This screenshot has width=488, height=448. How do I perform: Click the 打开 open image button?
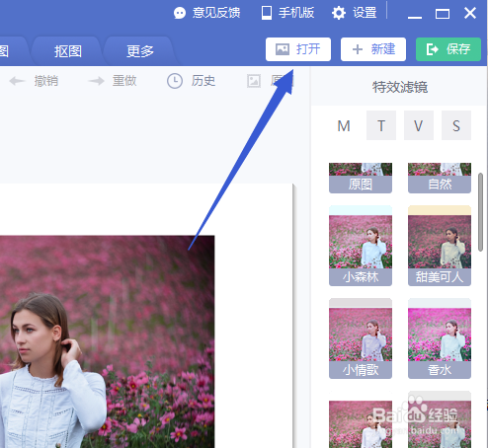(298, 49)
